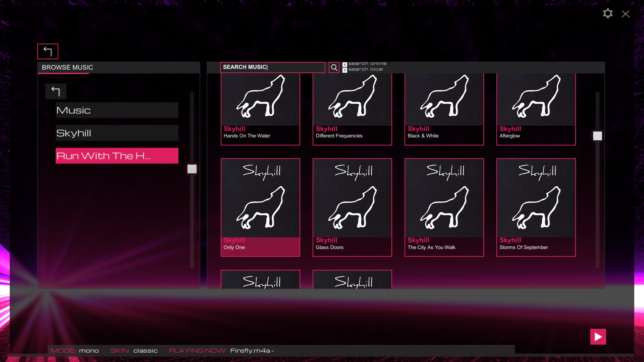Click the folder list scrollbar handle
644x362 pixels.
[192, 169]
